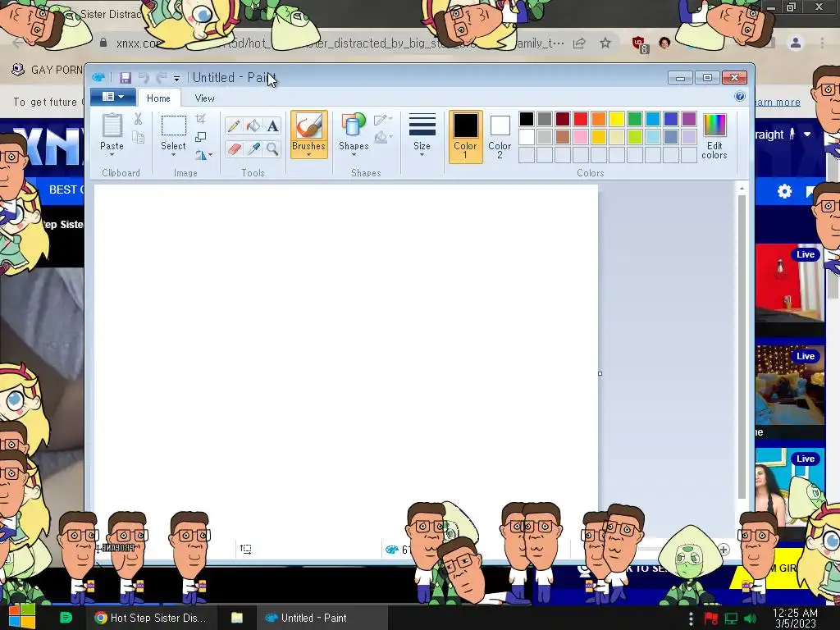Open the Size line thickness dropdown
The width and height of the screenshot is (840, 630).
coord(422,135)
